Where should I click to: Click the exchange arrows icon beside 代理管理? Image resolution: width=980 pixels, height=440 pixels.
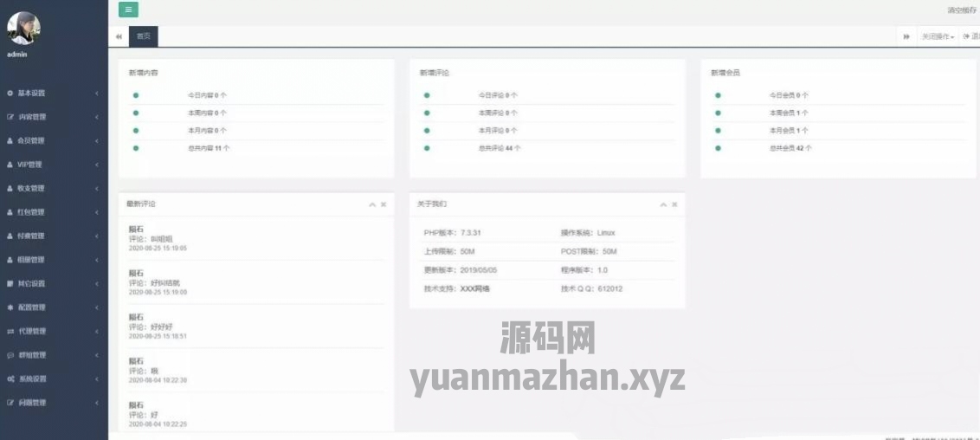(10, 331)
